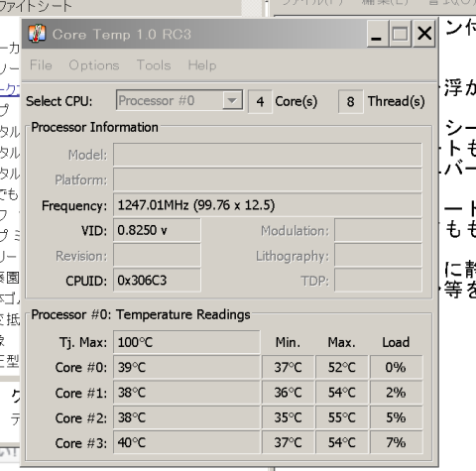Click the empty Revision field
476x471 pixels.
pyautogui.click(x=157, y=255)
